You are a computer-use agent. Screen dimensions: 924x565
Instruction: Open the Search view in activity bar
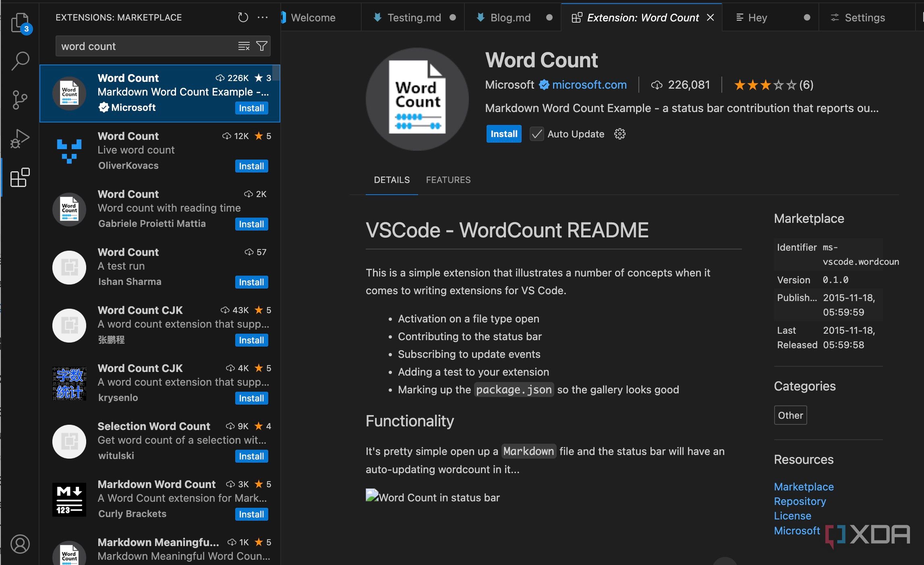20,61
